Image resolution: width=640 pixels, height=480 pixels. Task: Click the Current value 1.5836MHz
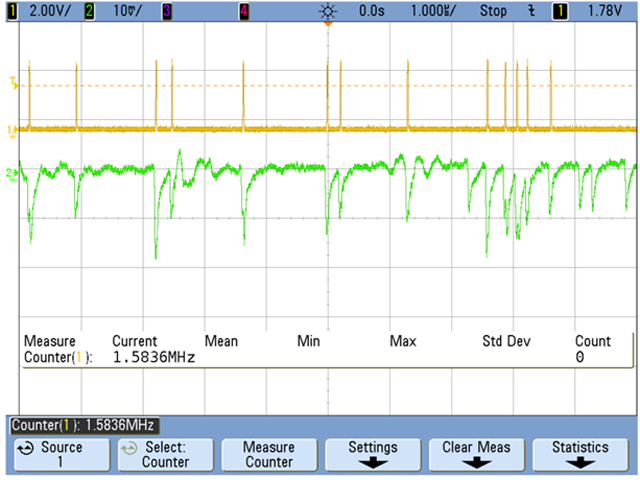153,358
